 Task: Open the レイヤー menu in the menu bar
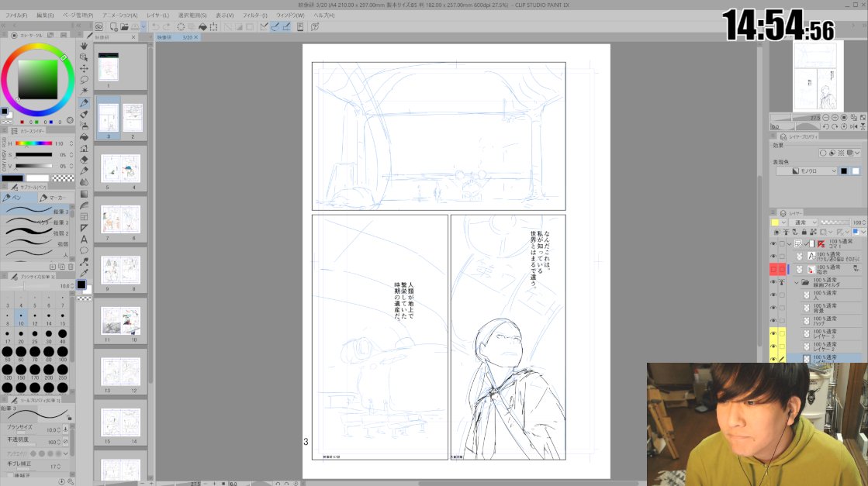point(152,13)
